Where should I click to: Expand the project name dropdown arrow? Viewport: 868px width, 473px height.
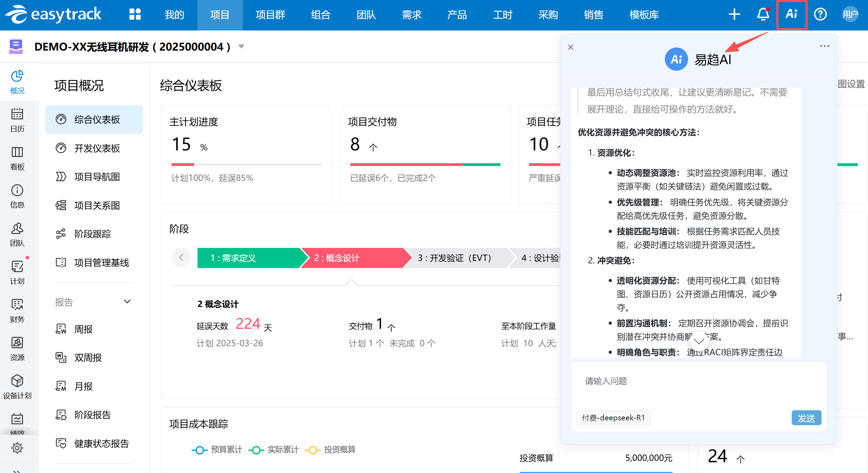[242, 46]
